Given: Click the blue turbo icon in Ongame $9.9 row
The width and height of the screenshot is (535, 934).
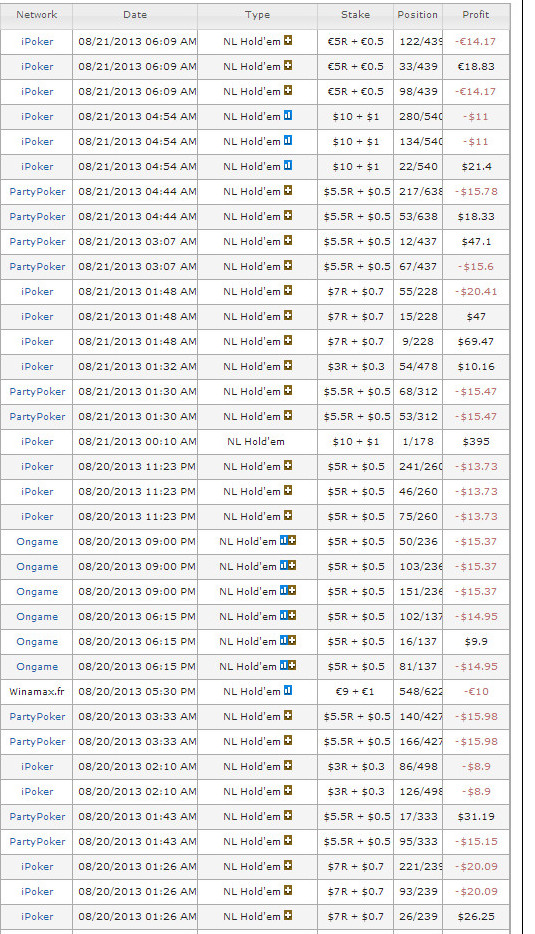Looking at the screenshot, I should 284,641.
